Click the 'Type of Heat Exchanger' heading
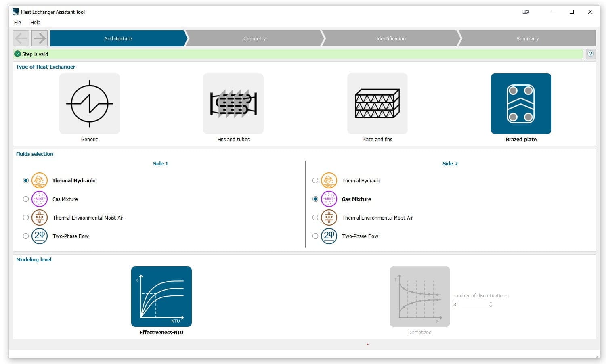 click(46, 67)
